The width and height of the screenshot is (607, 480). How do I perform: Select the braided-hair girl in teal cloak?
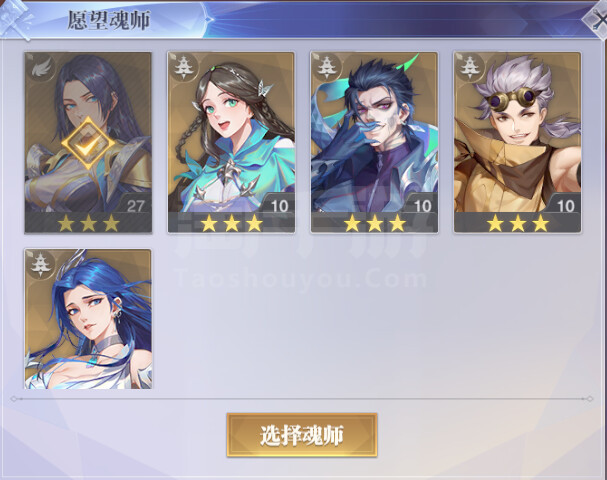click(x=231, y=142)
